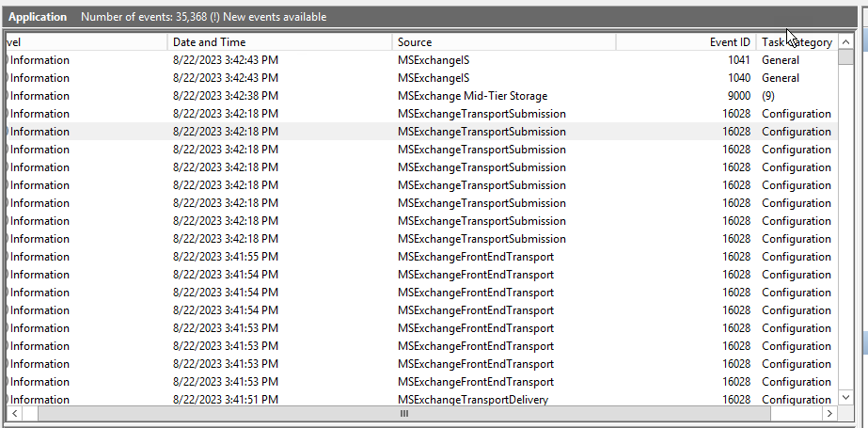Click the vertical scrollbar thumb

[x=845, y=57]
